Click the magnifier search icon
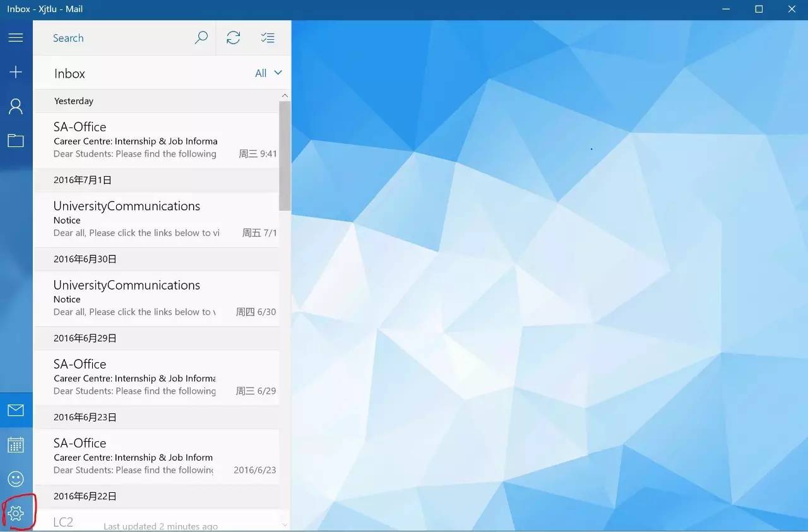808x532 pixels. coord(201,38)
